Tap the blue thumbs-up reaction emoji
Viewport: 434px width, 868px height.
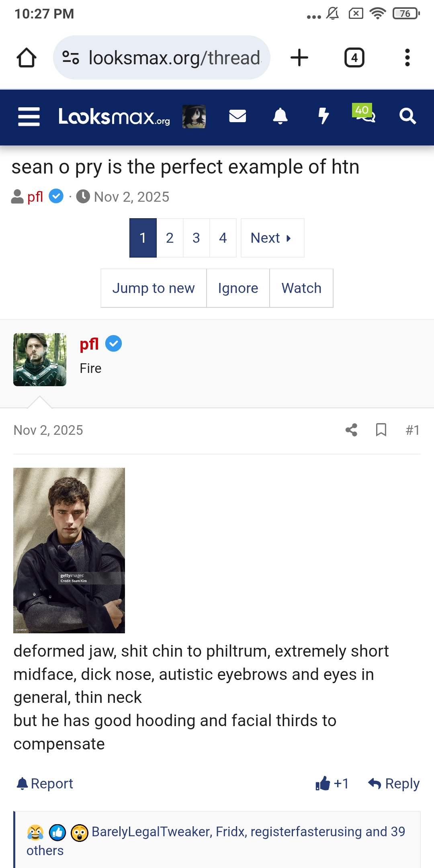click(x=57, y=833)
